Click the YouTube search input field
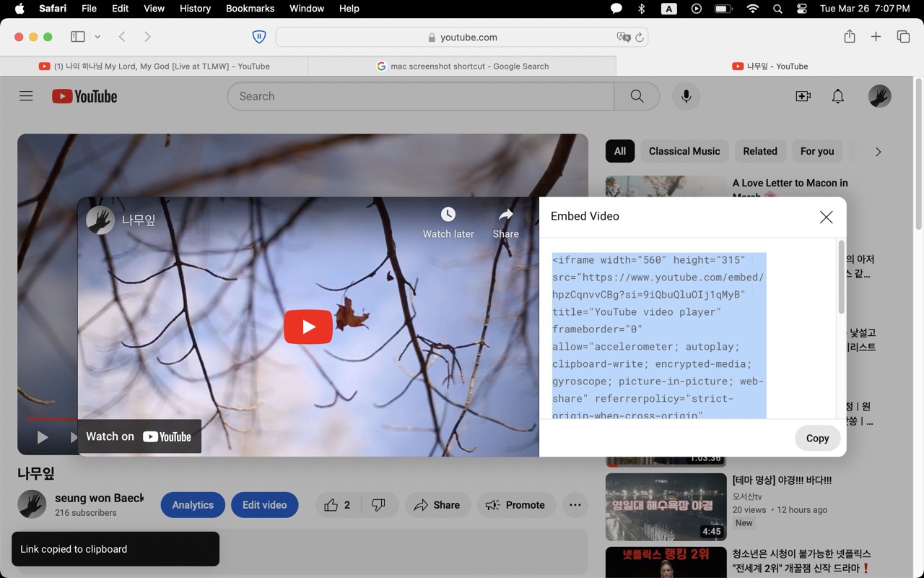Image resolution: width=924 pixels, height=578 pixels. [420, 96]
